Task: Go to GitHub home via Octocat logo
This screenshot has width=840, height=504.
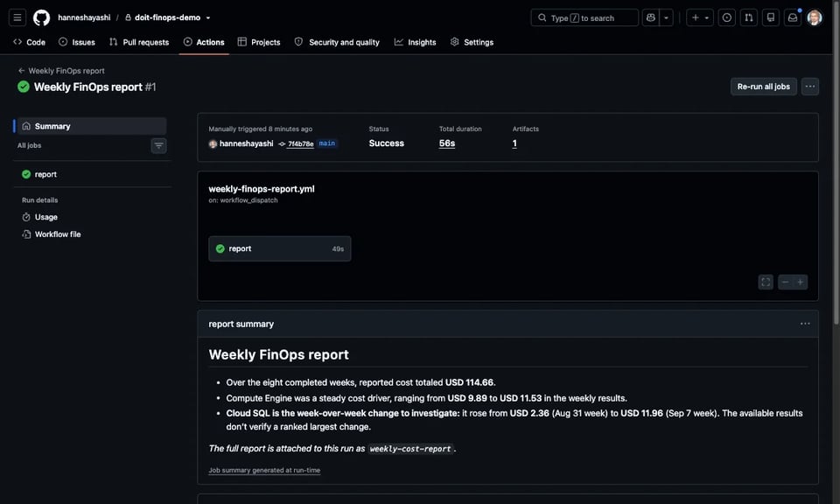Action: (x=41, y=17)
